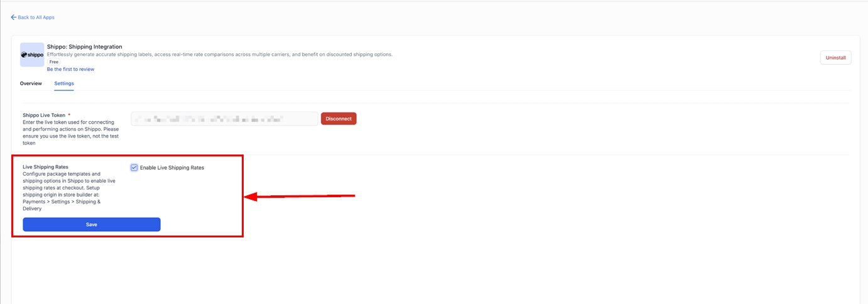Click the red Disconnect button
Screen dimensions: 868x304
[339, 119]
